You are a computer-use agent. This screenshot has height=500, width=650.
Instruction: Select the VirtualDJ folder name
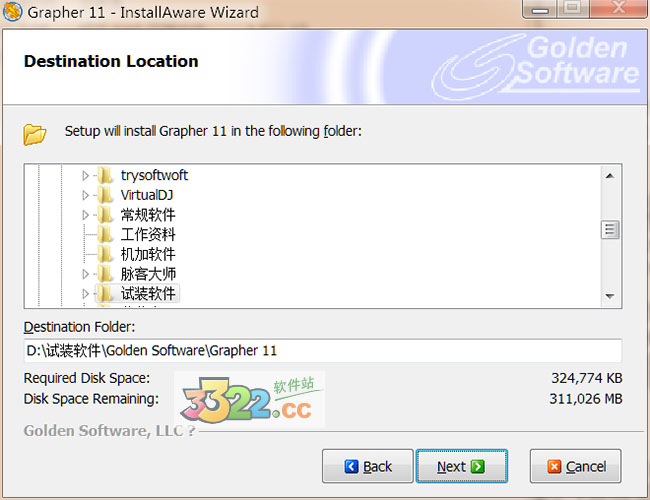tap(147, 195)
